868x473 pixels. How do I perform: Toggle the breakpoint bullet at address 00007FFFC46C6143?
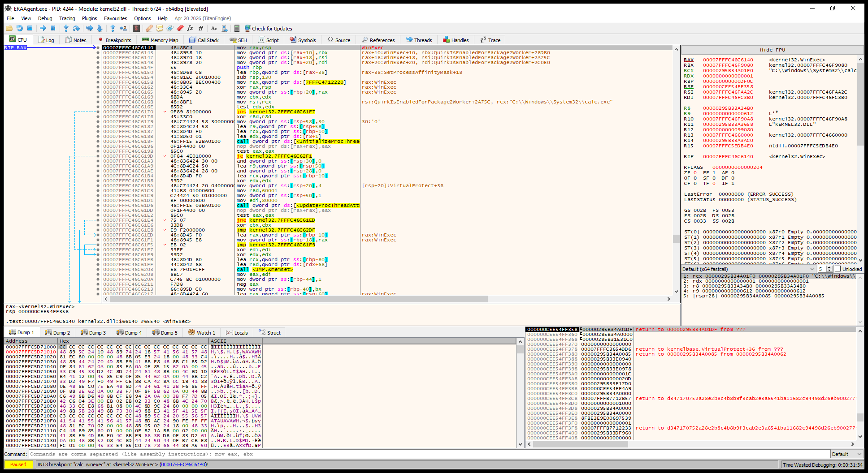tap(98, 52)
